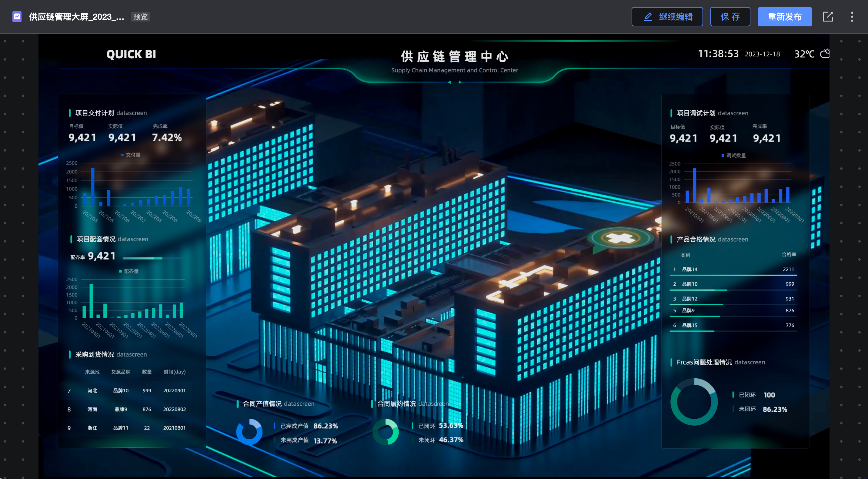Toggle the 调试数量 legend item
The height and width of the screenshot is (479, 868).
733,156
